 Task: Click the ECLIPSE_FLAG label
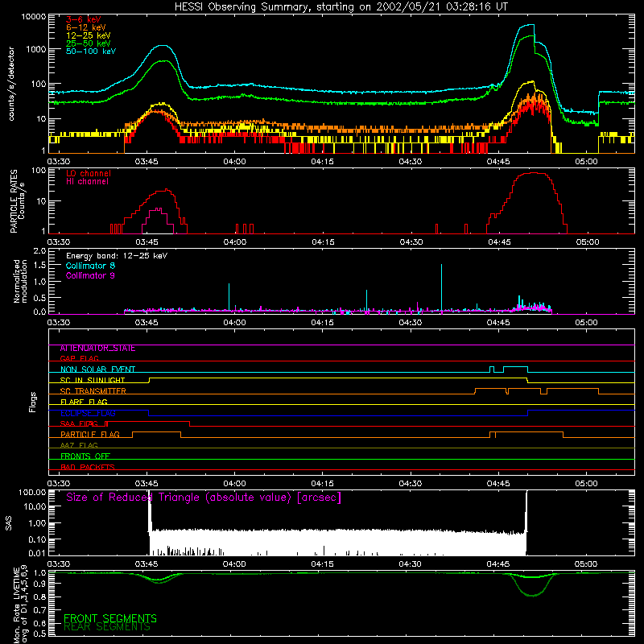tap(88, 414)
